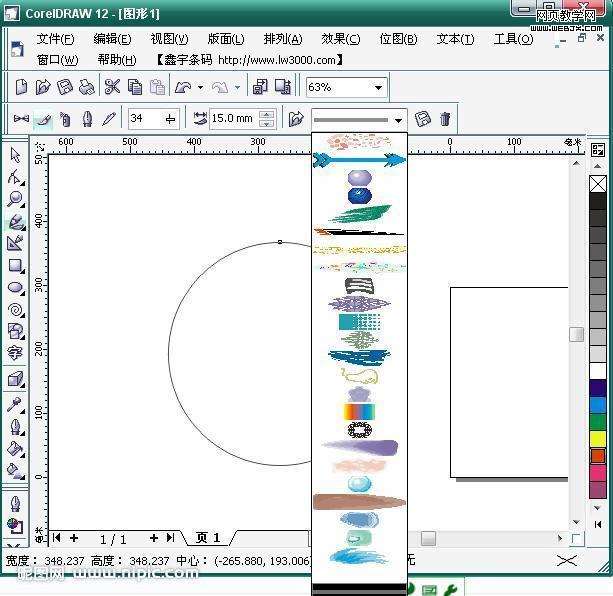Choose the Calligraphic artistic media mode
Viewport: 613px width, 596px height.
87,118
